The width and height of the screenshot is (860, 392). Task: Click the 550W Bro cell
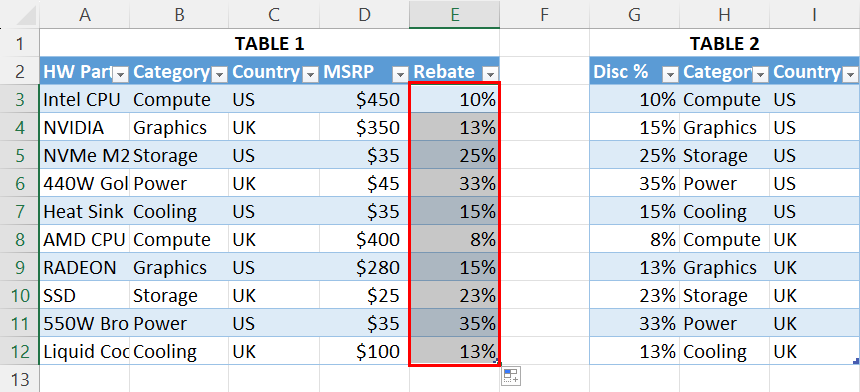[84, 323]
